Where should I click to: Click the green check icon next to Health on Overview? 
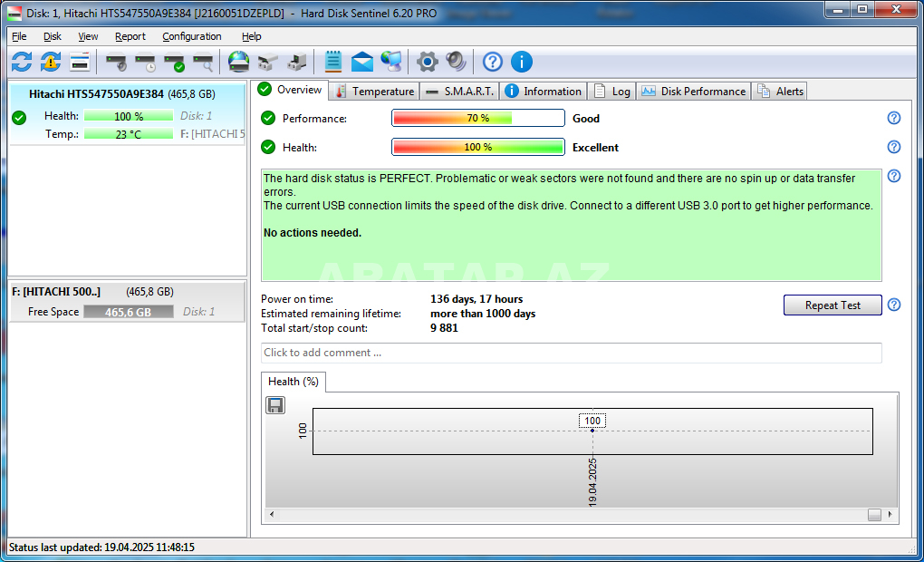click(x=268, y=147)
